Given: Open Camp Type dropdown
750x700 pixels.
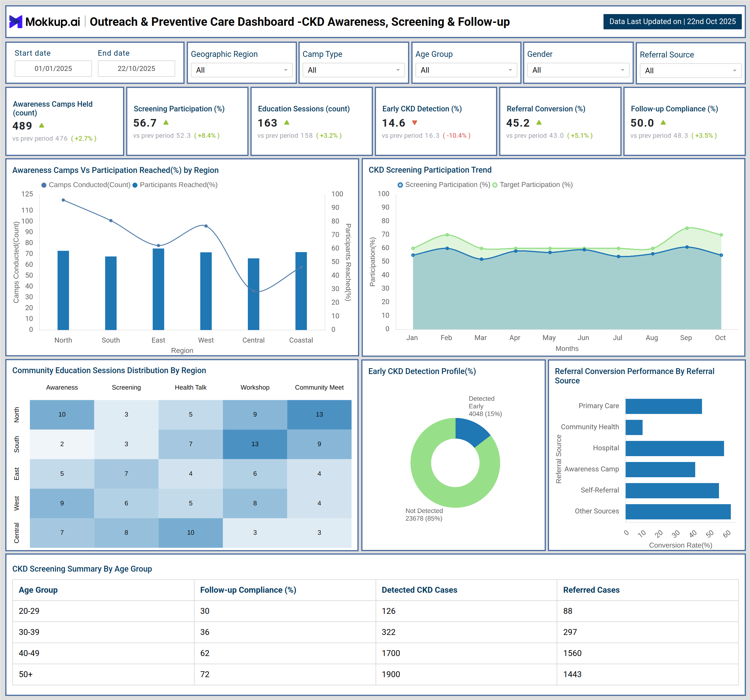Looking at the screenshot, I should [x=354, y=70].
